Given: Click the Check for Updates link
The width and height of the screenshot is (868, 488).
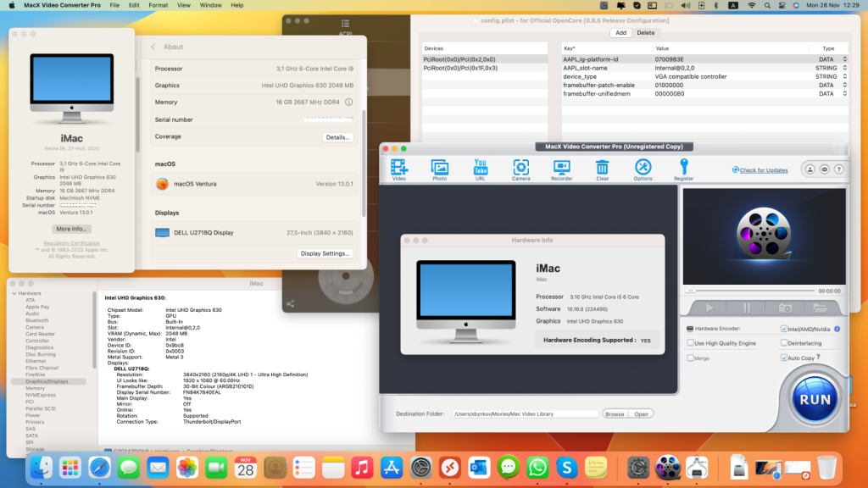Looking at the screenshot, I should click(x=763, y=170).
